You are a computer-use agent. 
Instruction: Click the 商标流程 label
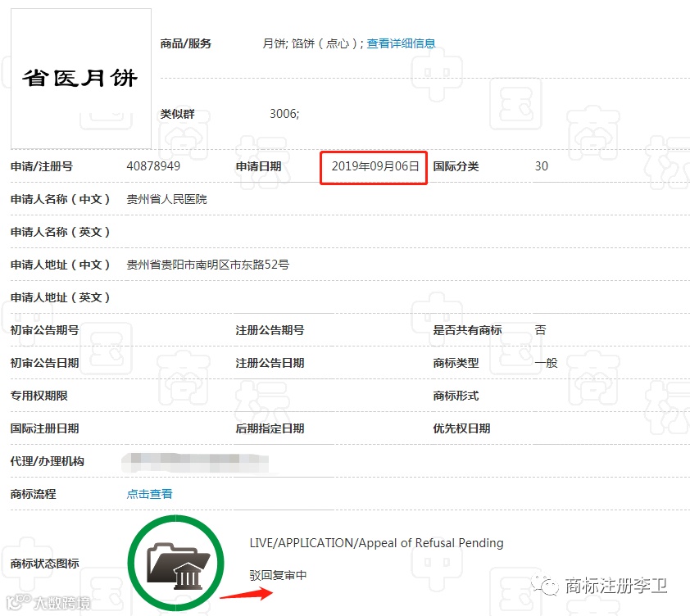(x=34, y=494)
